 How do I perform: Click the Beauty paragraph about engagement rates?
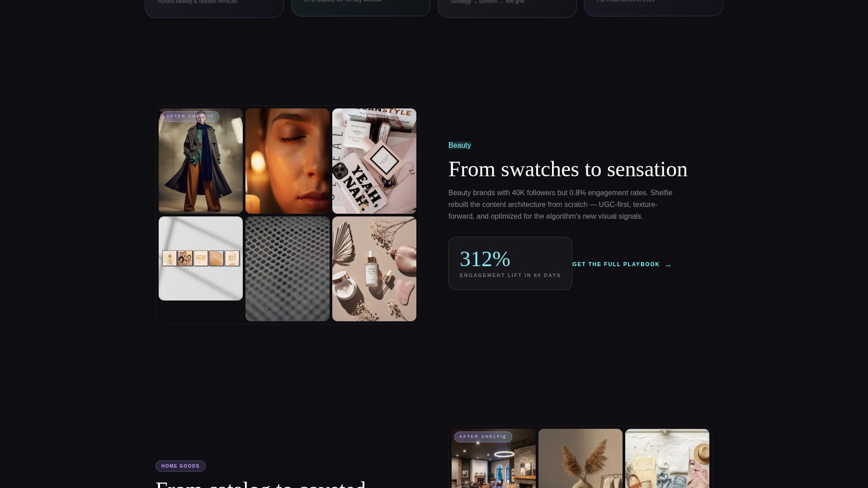click(561, 205)
